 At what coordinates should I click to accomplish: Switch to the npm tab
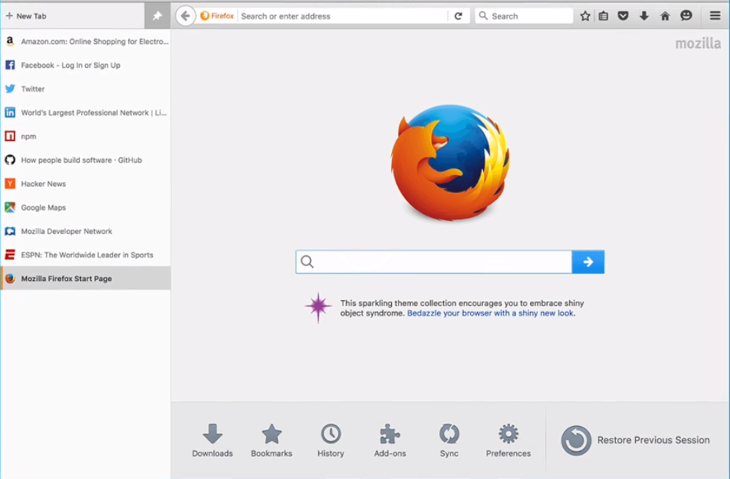point(86,136)
